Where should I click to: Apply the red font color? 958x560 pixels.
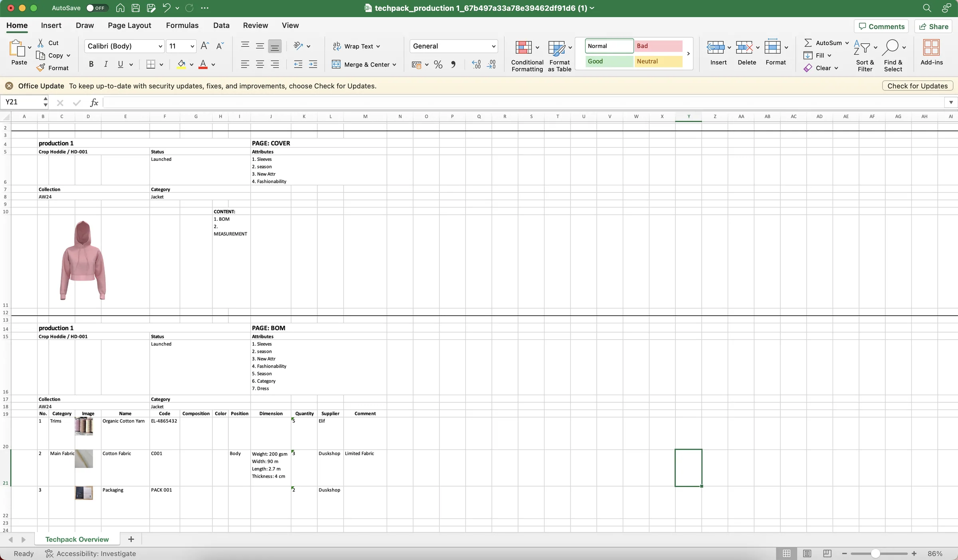[203, 64]
